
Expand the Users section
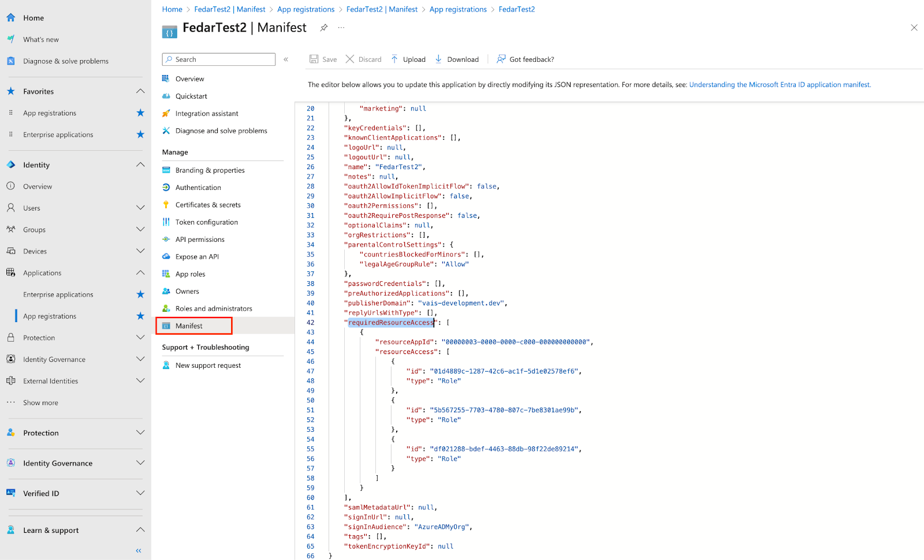140,208
